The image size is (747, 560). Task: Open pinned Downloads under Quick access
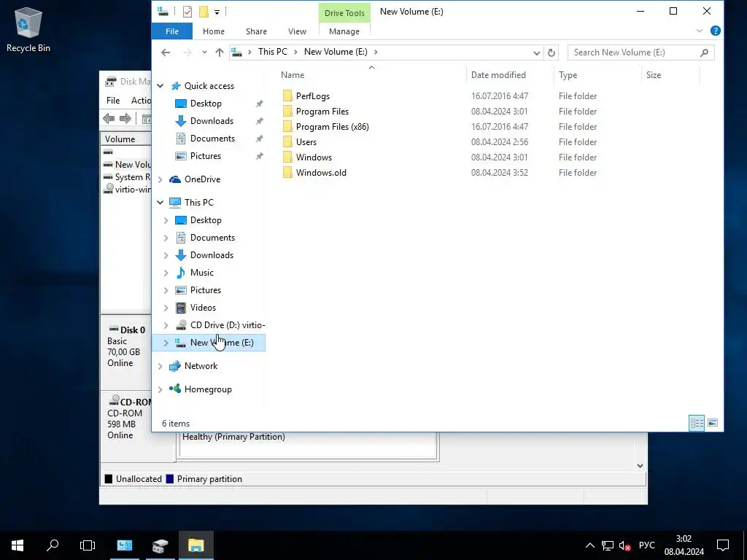click(212, 121)
